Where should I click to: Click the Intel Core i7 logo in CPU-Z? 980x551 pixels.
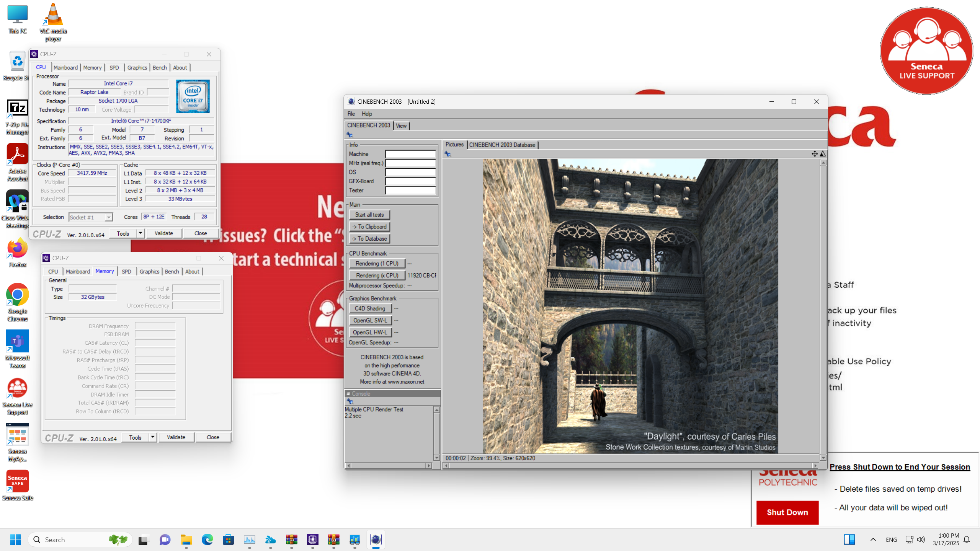click(193, 96)
